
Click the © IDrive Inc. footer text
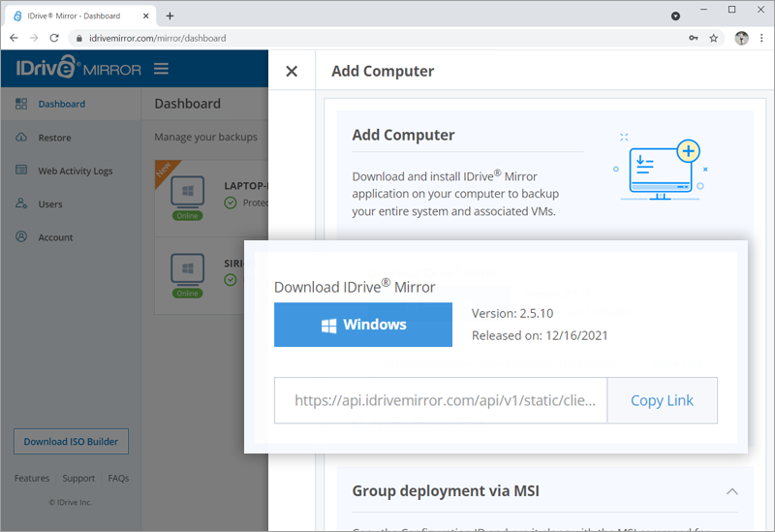[x=71, y=502]
